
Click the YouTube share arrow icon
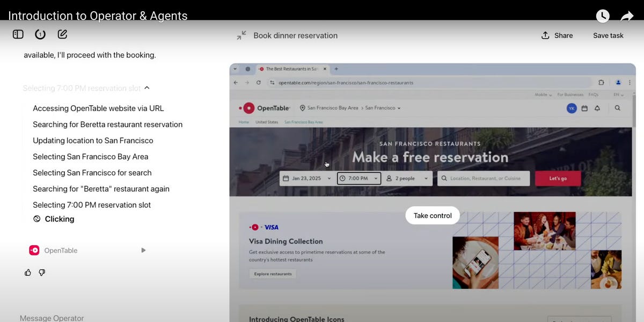(627, 16)
